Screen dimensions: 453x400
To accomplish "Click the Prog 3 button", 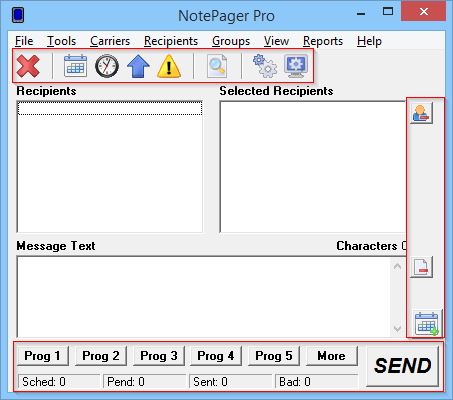I will [x=158, y=356].
